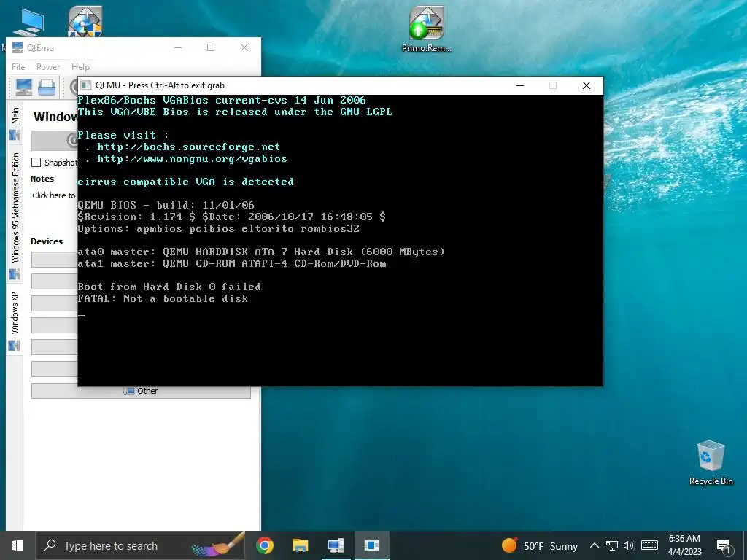Open File Explorer from the taskbar
This screenshot has height=560, width=747.
click(x=300, y=545)
